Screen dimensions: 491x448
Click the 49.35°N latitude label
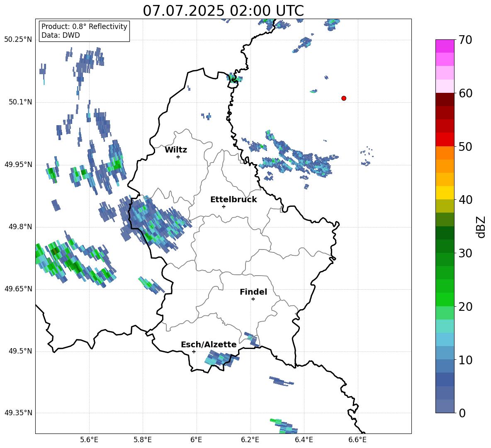click(x=18, y=413)
